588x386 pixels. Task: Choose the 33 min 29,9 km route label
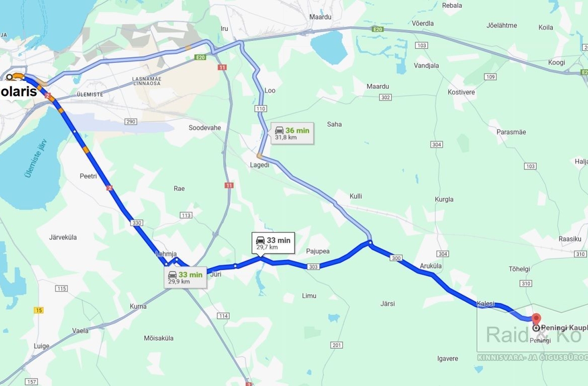(x=185, y=278)
